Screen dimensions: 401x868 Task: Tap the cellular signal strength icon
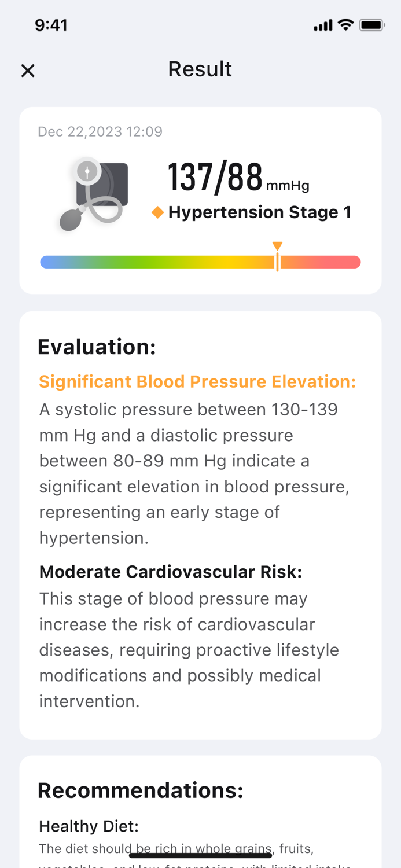point(322,25)
